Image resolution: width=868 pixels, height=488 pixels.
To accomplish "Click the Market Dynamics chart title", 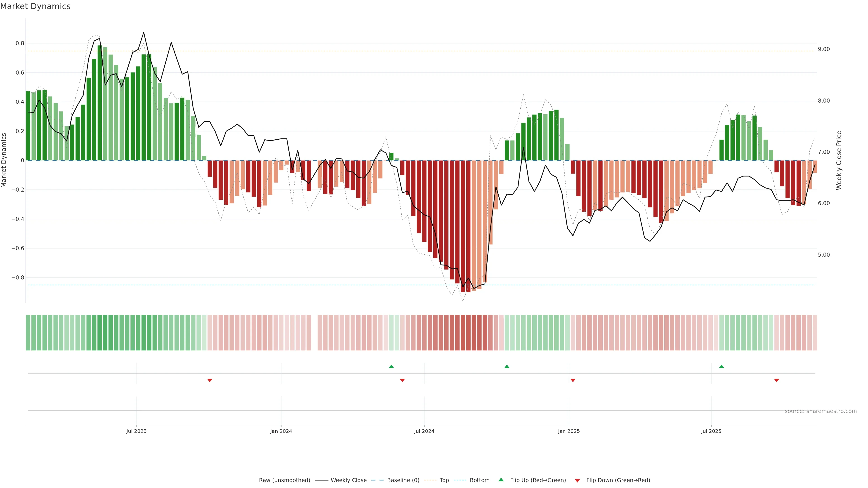I will click(35, 6).
